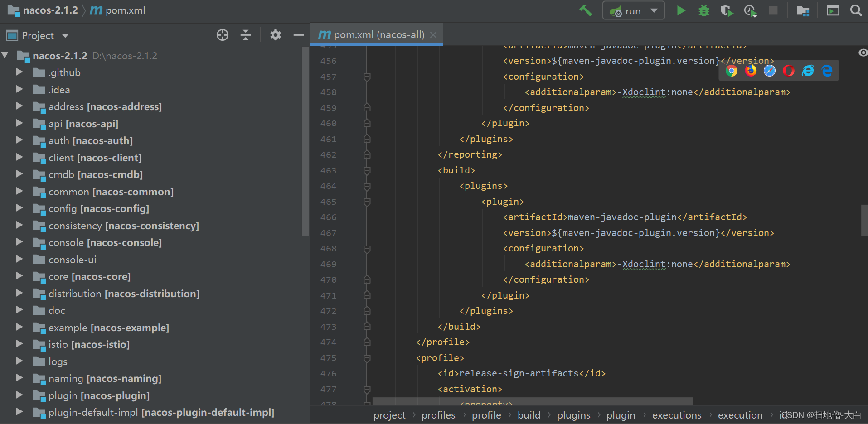Viewport: 868px width, 424px height.
Task: Select the console-ui folder
Action: (73, 260)
